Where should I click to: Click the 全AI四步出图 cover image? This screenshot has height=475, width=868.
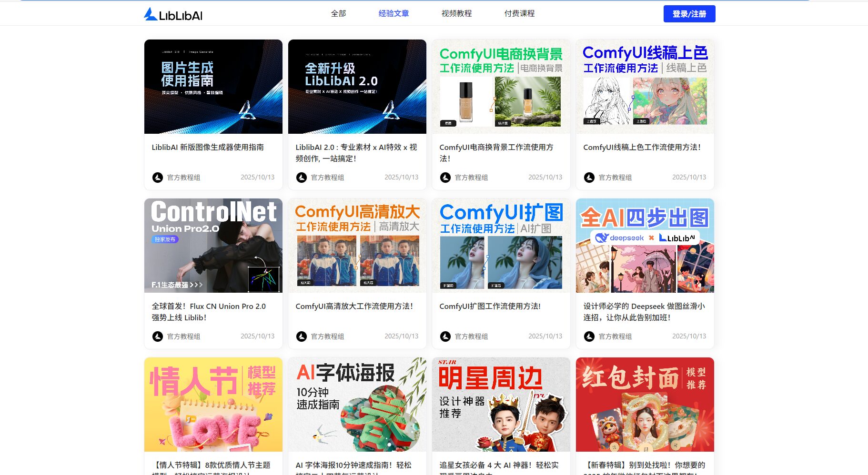645,246
